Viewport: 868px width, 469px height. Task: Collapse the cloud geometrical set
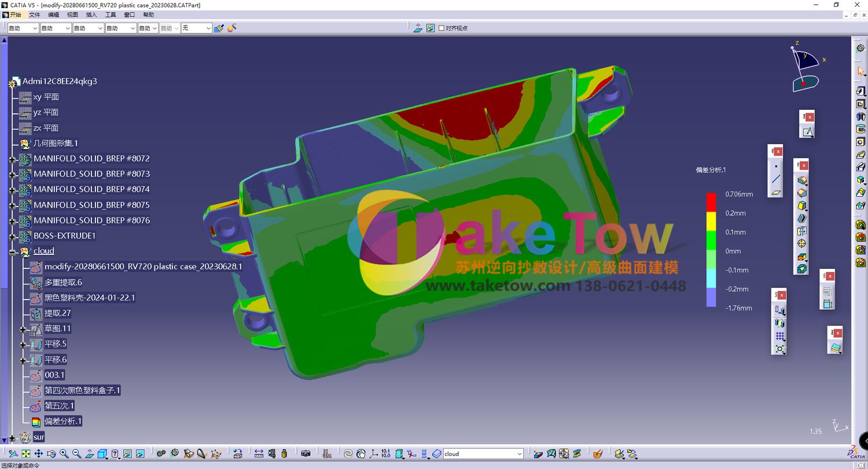pos(12,252)
